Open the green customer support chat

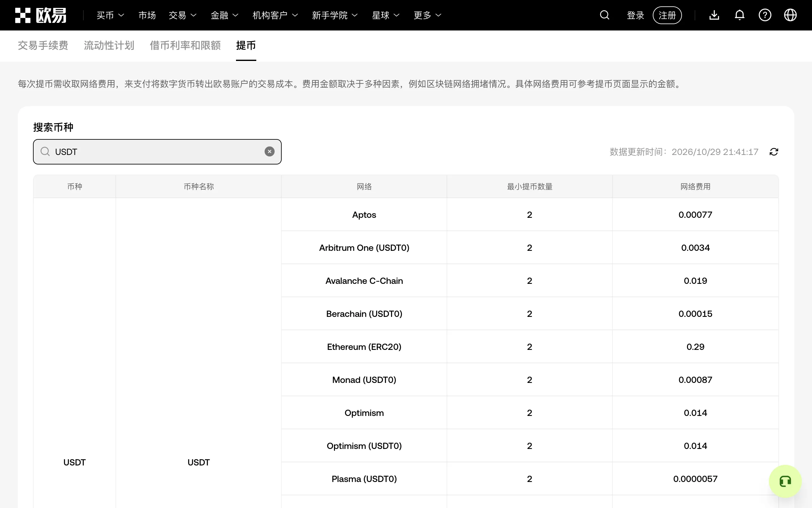785,481
